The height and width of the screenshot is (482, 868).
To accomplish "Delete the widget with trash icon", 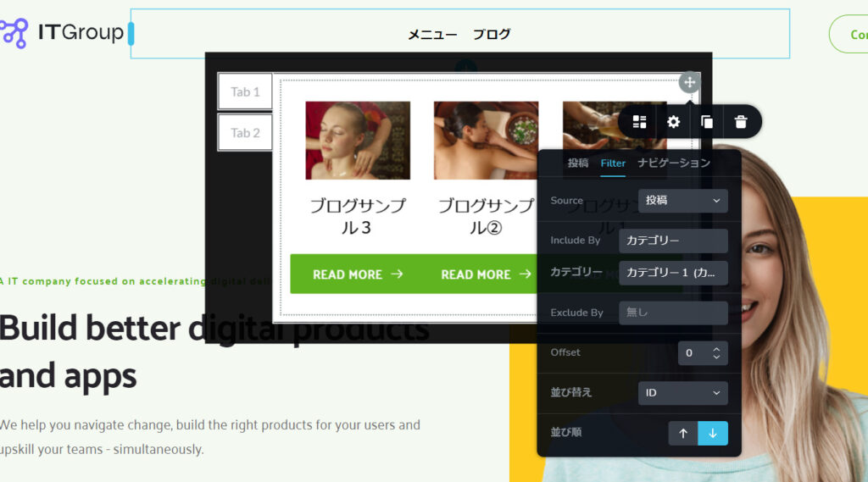I will 741,122.
